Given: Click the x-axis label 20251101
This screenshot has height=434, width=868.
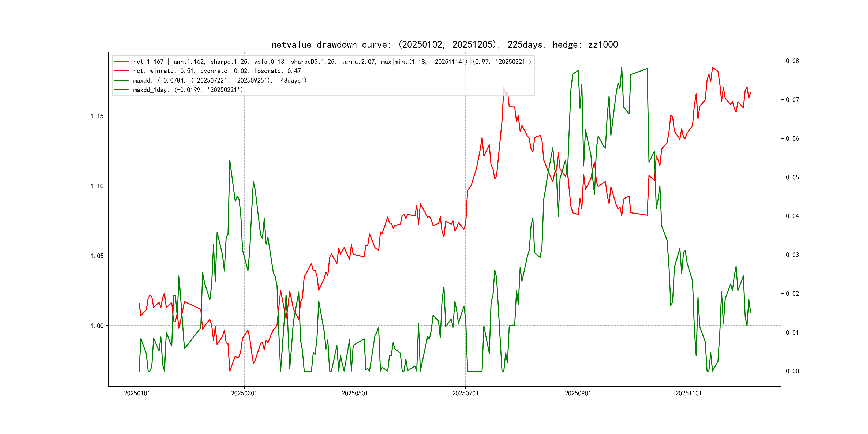Looking at the screenshot, I should (x=689, y=393).
